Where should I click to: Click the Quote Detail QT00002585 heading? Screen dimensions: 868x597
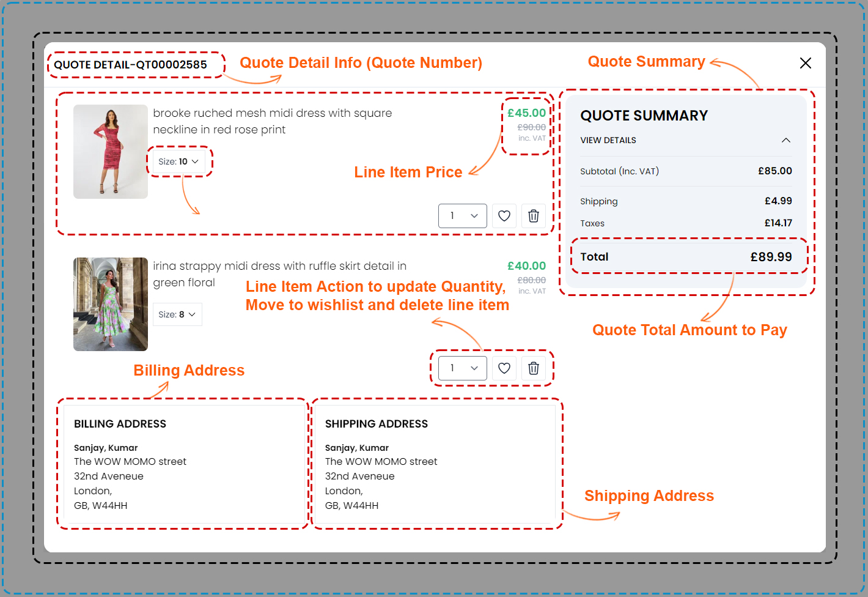pos(130,65)
